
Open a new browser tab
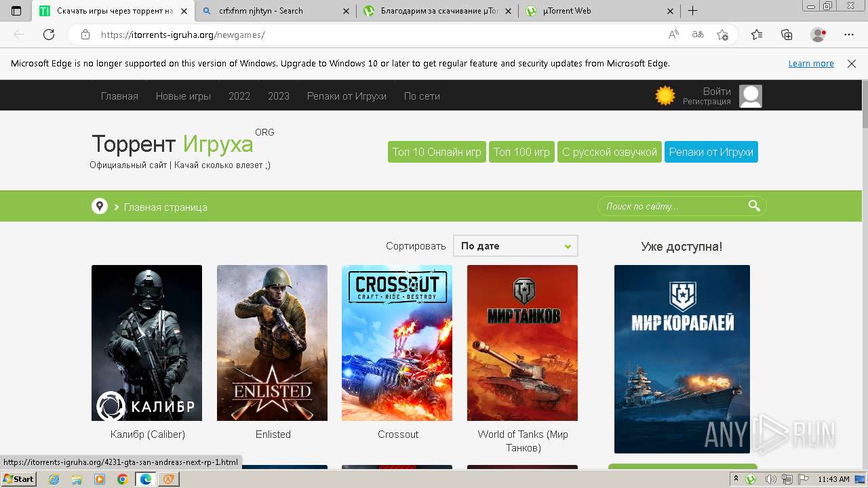[692, 11]
